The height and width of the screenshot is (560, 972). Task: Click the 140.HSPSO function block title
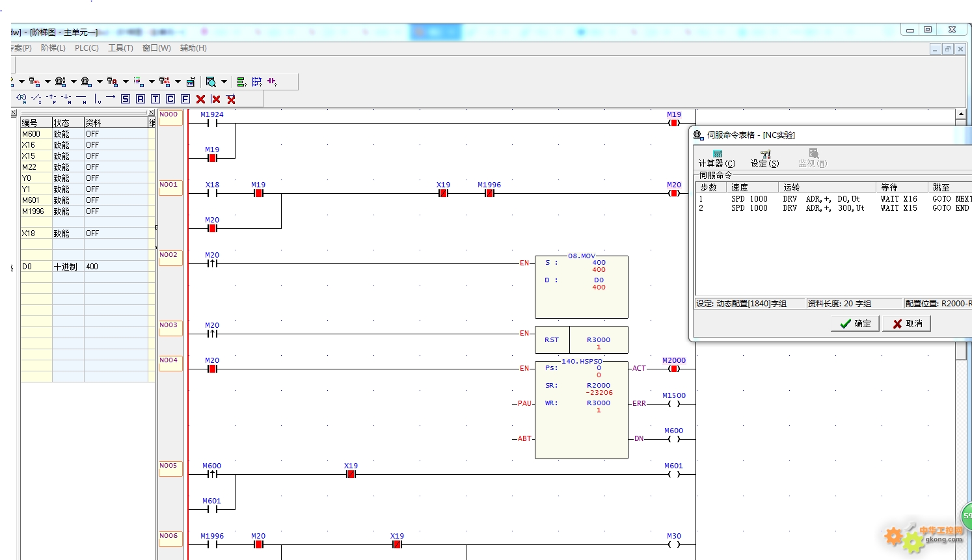pos(582,361)
